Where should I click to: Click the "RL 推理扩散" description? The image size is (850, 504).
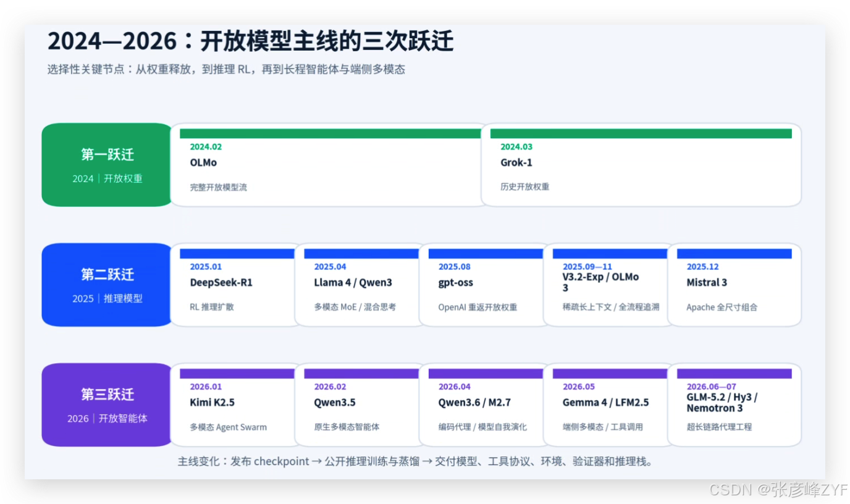(x=212, y=307)
